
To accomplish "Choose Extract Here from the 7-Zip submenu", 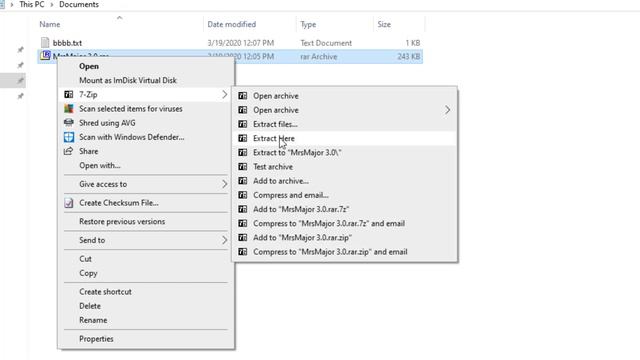I will [273, 138].
